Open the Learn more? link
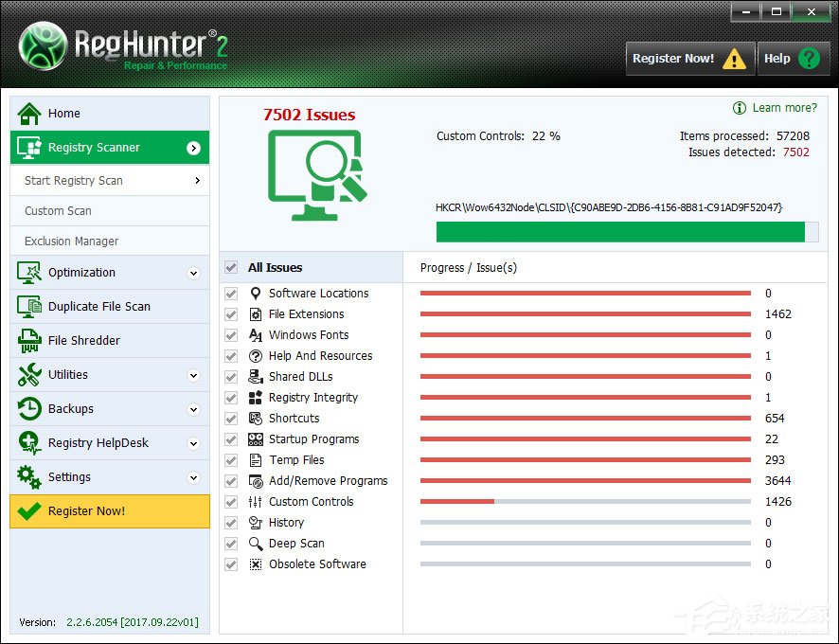The image size is (839, 644). click(784, 108)
